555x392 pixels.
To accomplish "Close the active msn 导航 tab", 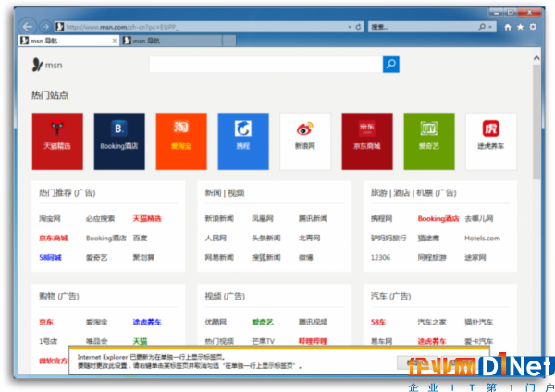I will (115, 41).
